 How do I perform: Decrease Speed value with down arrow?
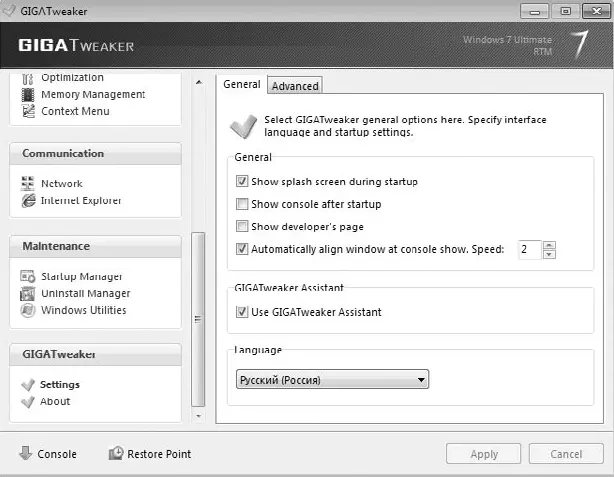point(549,255)
